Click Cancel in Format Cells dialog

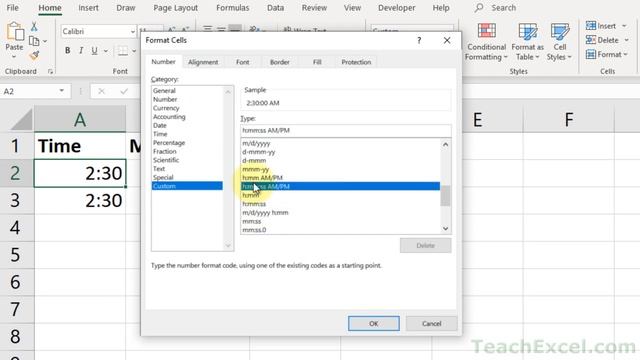point(431,323)
